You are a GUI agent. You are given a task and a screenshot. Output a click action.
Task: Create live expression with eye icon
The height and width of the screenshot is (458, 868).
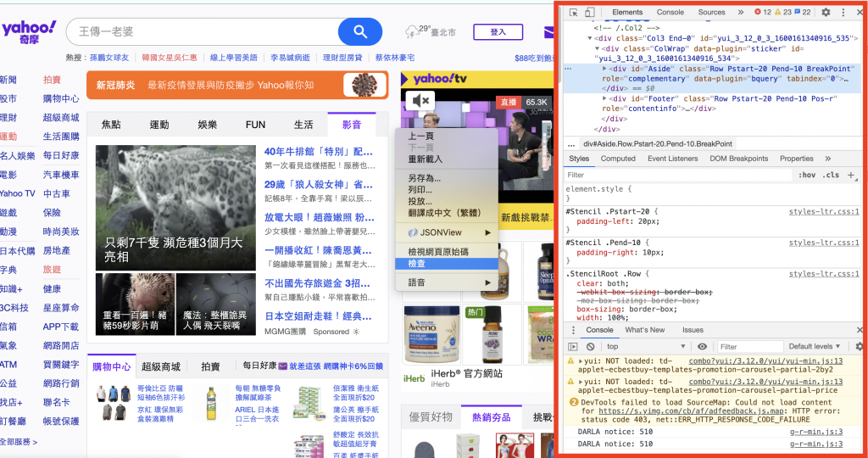point(702,347)
